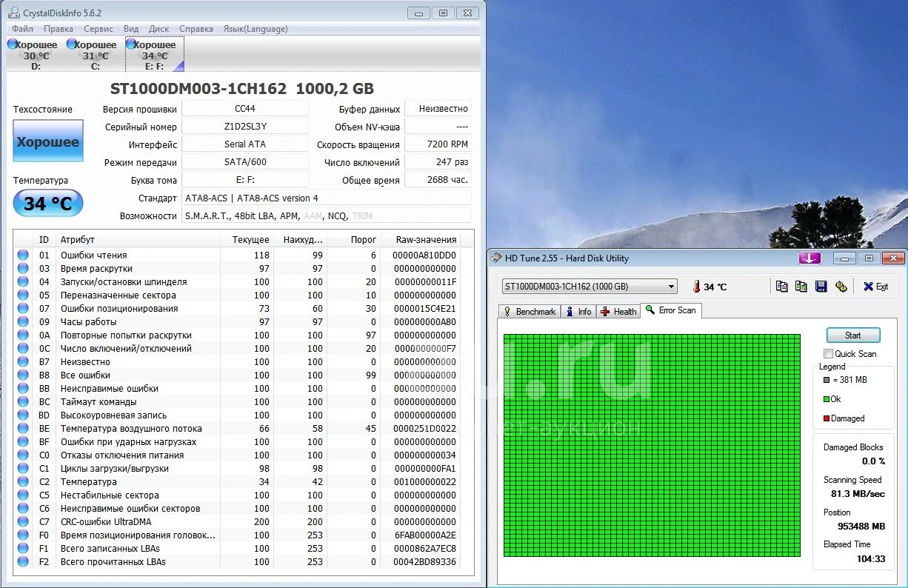Screen dimensions: 908x588
Task: Open the Сервис menu
Action: click(99, 29)
